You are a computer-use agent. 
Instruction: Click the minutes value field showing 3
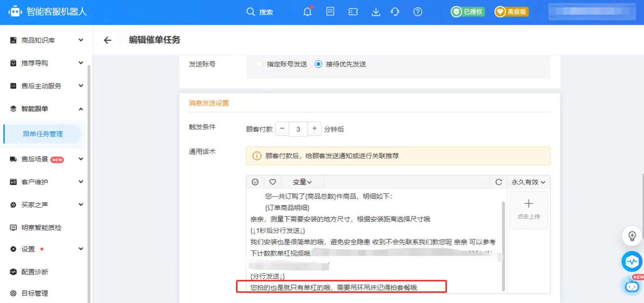click(298, 129)
